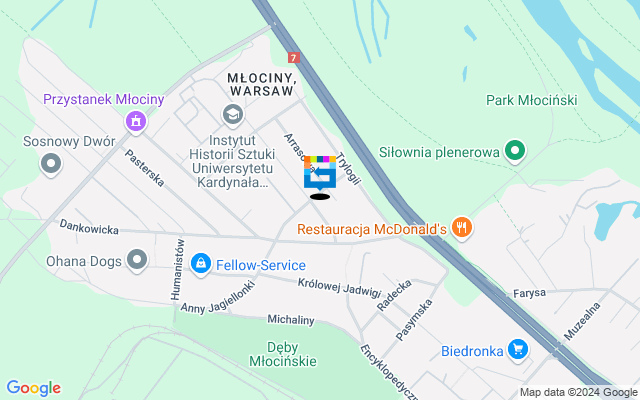Click the central blue custom map marker
Image resolution: width=640 pixels, height=400 pixels.
(320, 173)
